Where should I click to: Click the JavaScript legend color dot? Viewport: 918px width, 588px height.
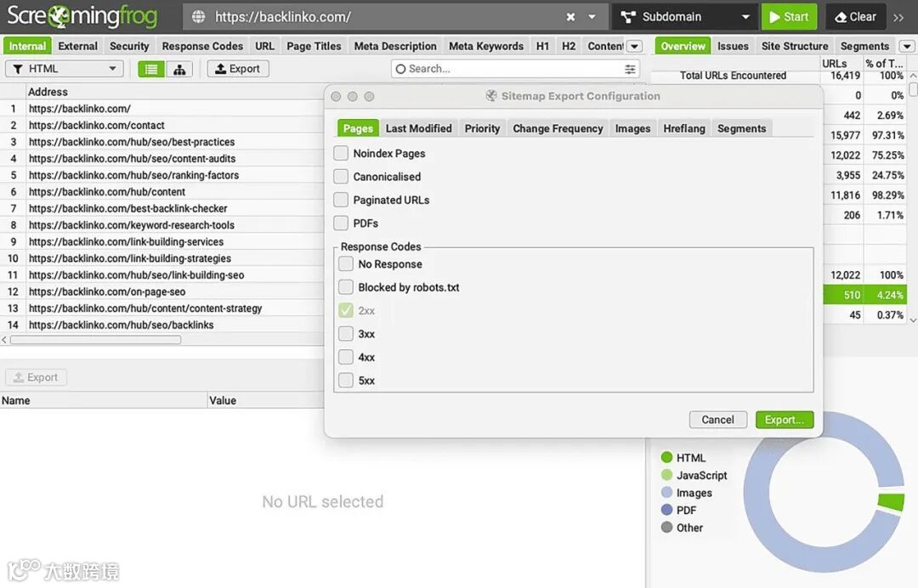click(x=666, y=474)
